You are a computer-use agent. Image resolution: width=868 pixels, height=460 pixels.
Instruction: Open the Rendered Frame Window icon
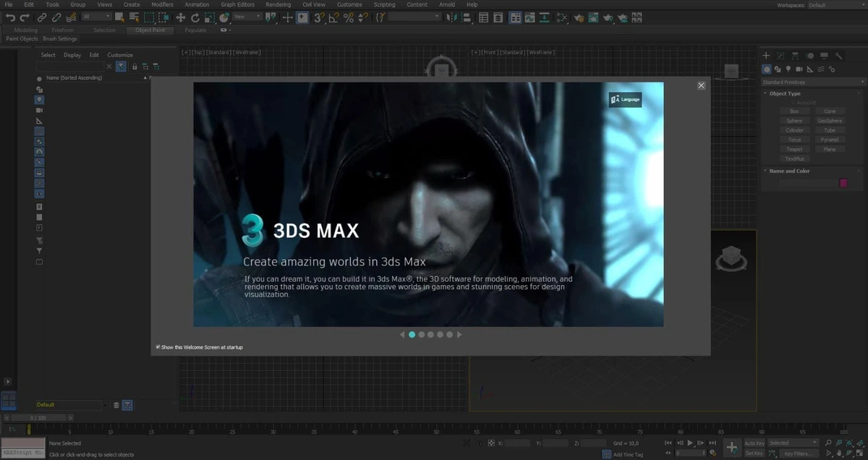point(593,17)
